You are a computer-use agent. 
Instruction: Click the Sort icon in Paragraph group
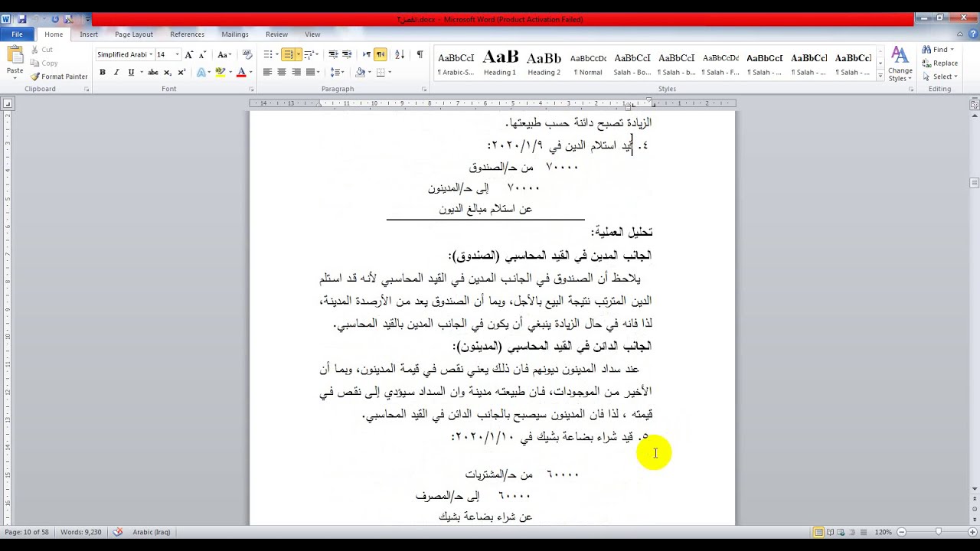(x=400, y=54)
